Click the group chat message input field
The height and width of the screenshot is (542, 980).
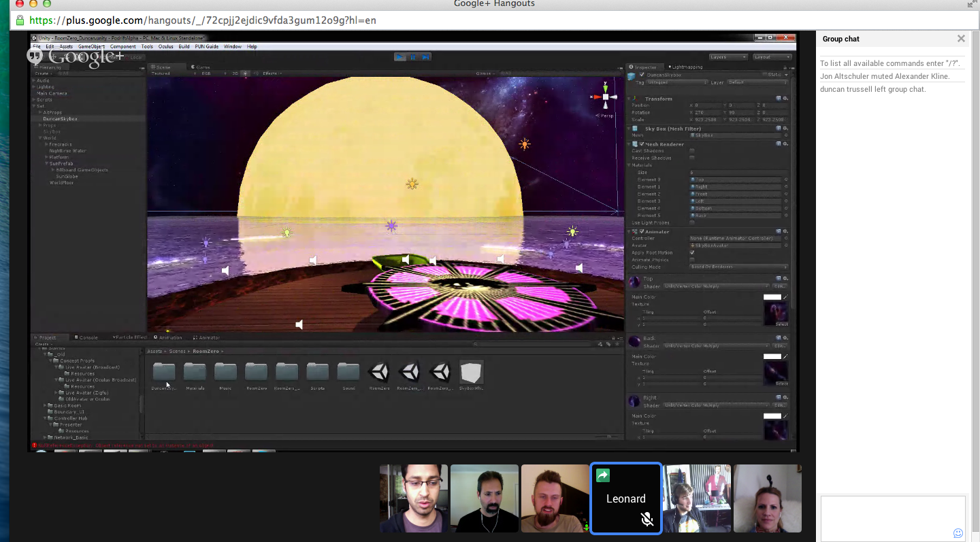(893, 518)
